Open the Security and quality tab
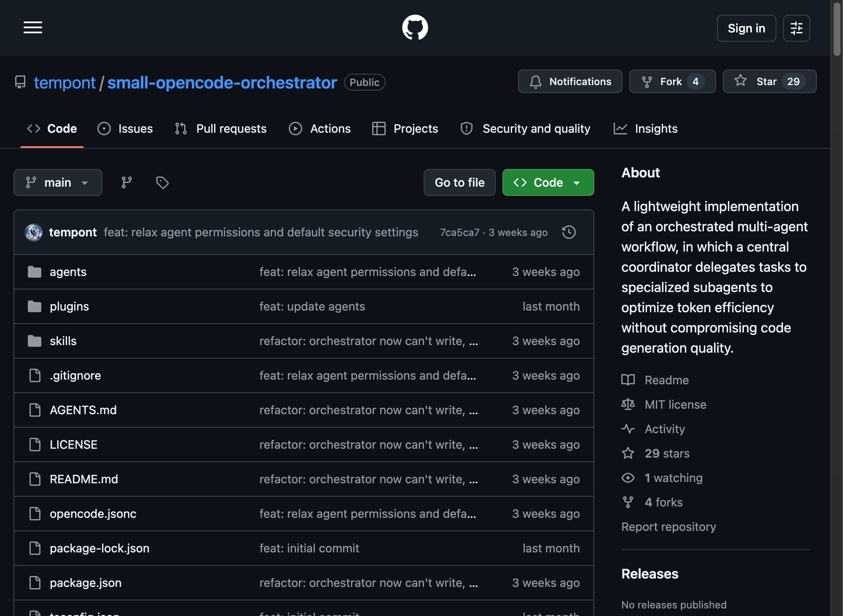The image size is (843, 616). [525, 129]
